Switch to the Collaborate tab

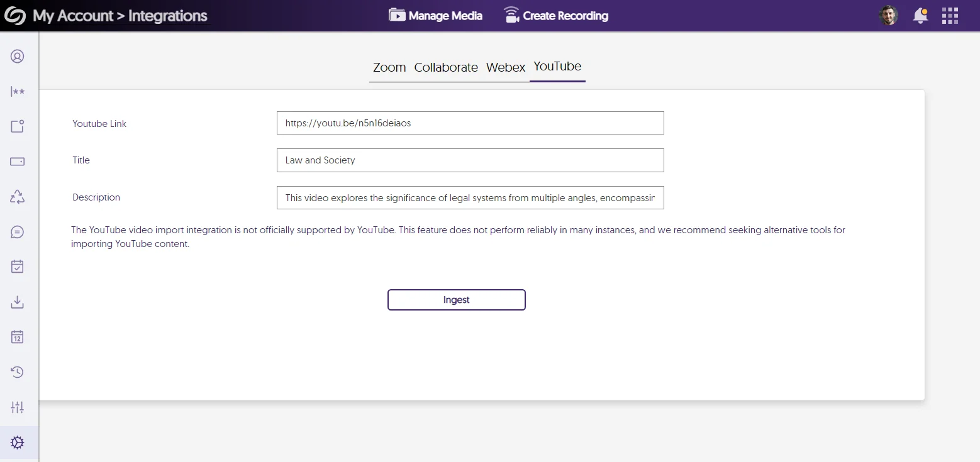(x=445, y=67)
